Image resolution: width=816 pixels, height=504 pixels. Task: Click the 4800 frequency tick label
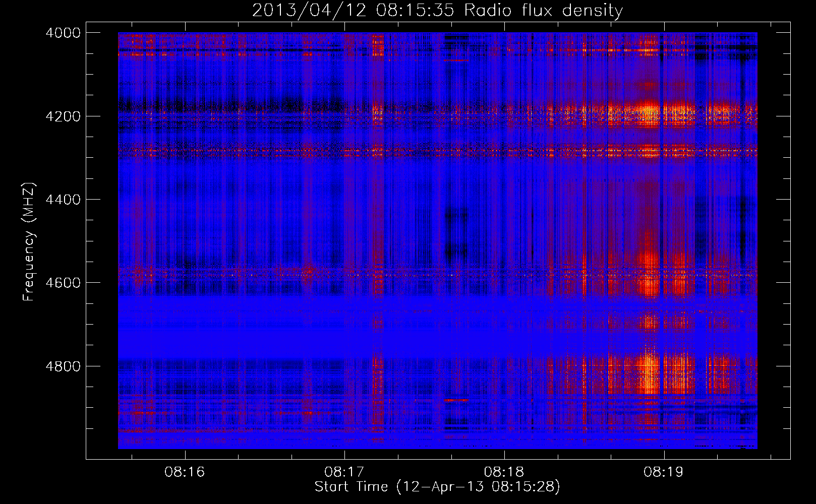point(63,366)
